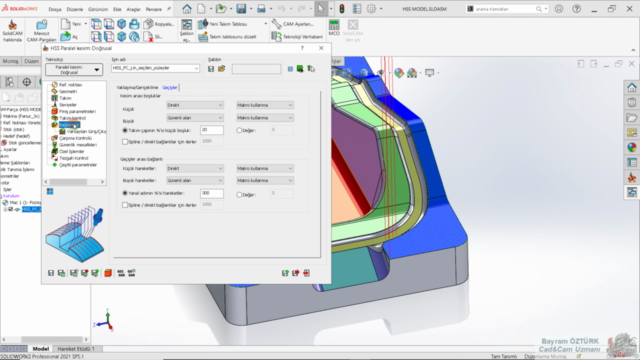Click the SolidCAM hakkında icon
The image size is (640, 360).
pyautogui.click(x=12, y=25)
